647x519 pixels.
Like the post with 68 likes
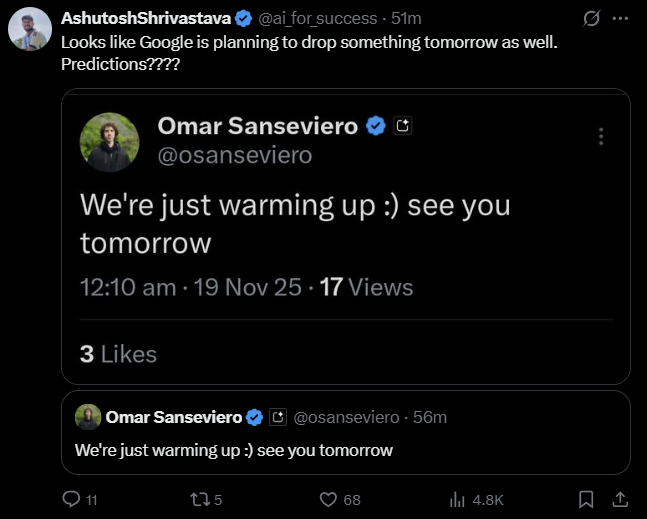[x=327, y=499]
